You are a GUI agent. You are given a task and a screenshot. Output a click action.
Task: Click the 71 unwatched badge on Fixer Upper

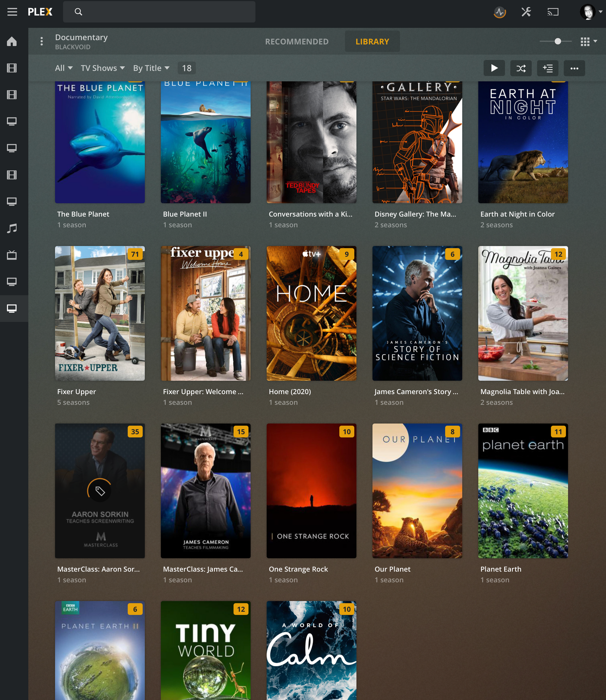pyautogui.click(x=135, y=254)
